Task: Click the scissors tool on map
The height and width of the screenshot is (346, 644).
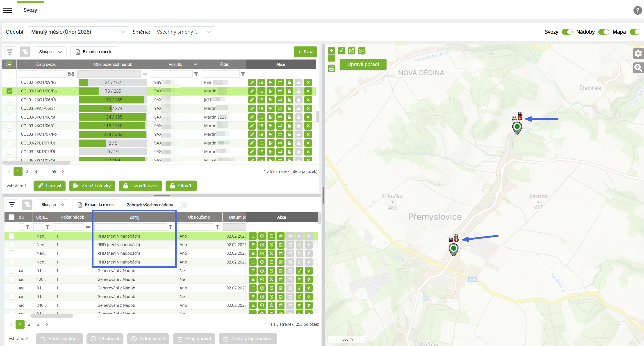Action: (x=362, y=51)
